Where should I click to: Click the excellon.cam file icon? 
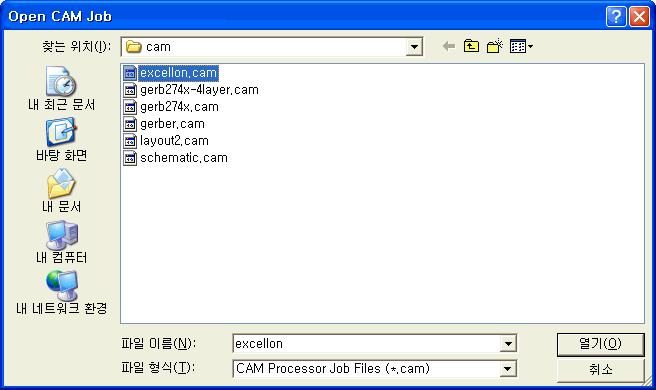130,73
